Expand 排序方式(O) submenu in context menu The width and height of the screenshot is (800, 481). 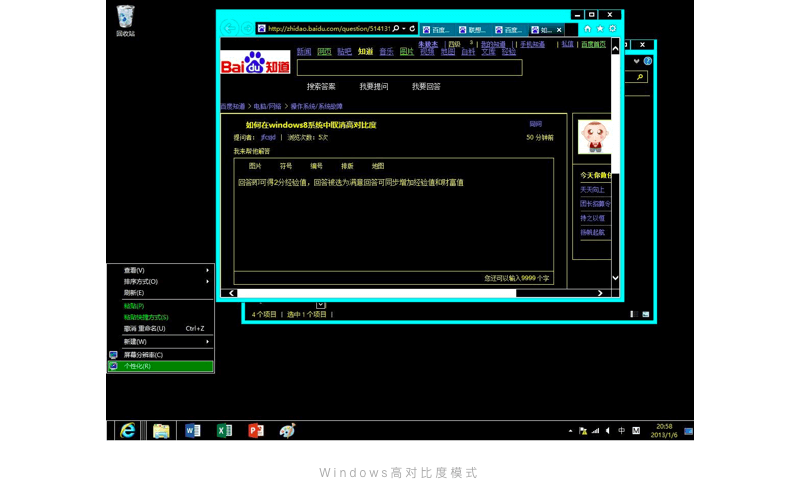coord(160,282)
